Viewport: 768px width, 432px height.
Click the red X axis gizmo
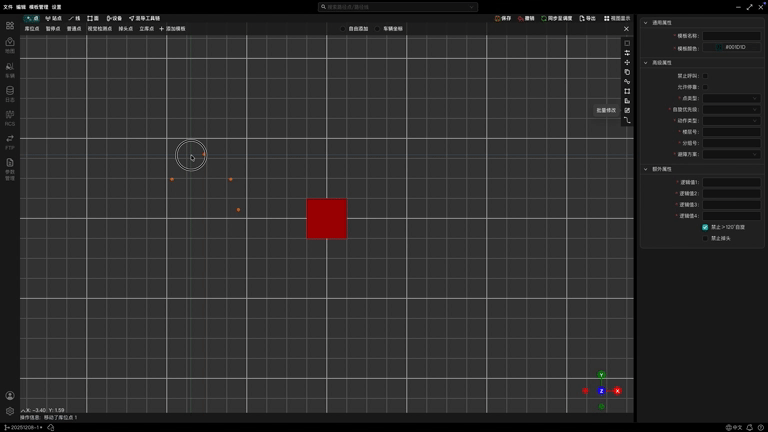click(617, 391)
